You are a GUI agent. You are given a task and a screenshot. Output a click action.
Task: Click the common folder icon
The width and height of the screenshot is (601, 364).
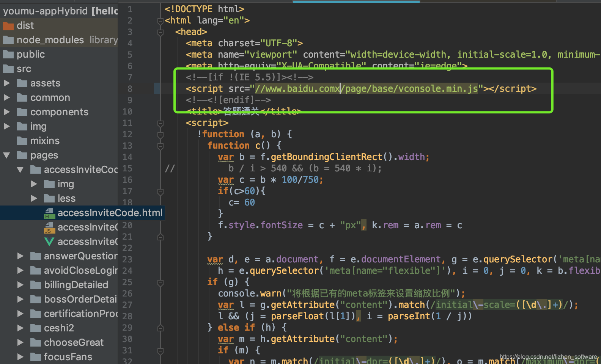click(22, 98)
